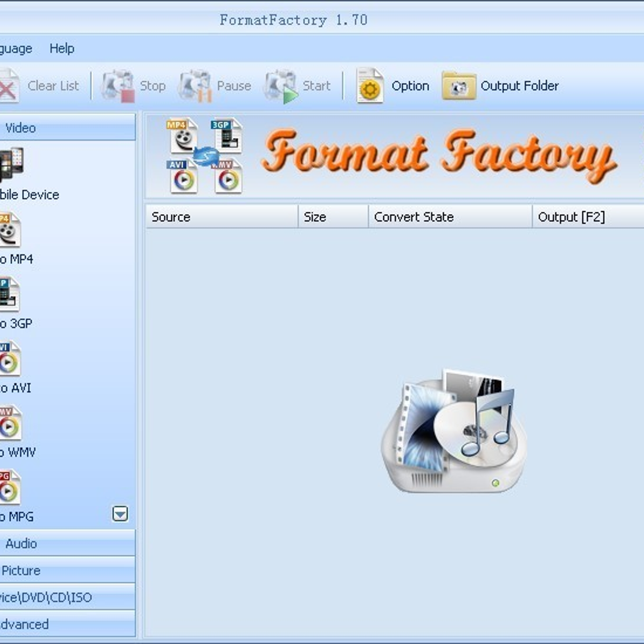Click the Source column header
644x644 pixels.
pos(222,217)
